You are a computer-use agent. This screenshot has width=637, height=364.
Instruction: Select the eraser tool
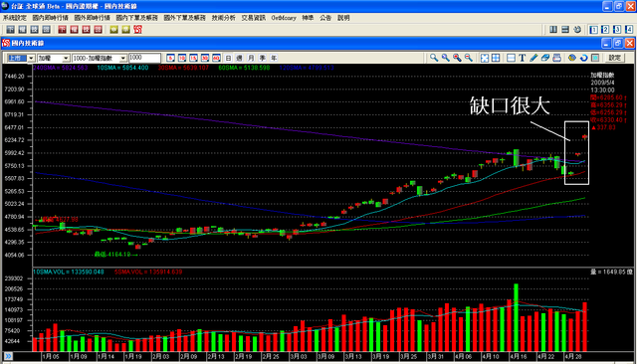[x=545, y=58]
